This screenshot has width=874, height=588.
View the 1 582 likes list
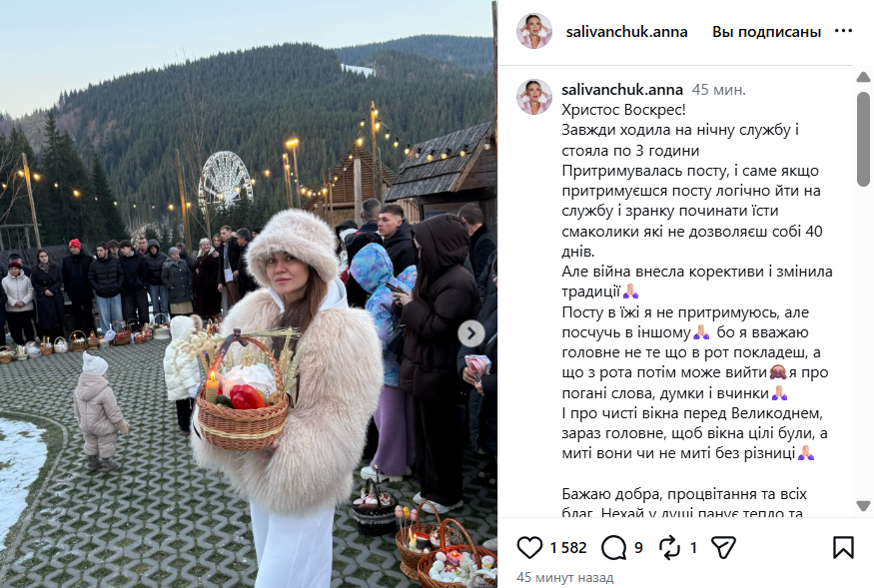568,548
